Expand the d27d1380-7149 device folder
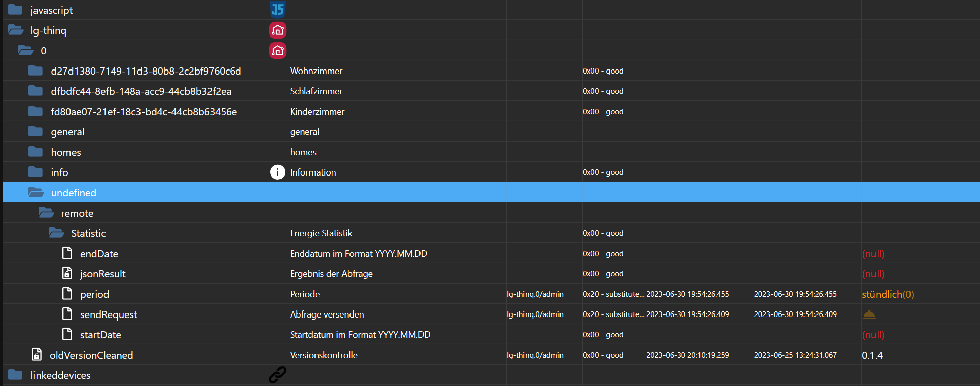980x386 pixels. (36, 71)
